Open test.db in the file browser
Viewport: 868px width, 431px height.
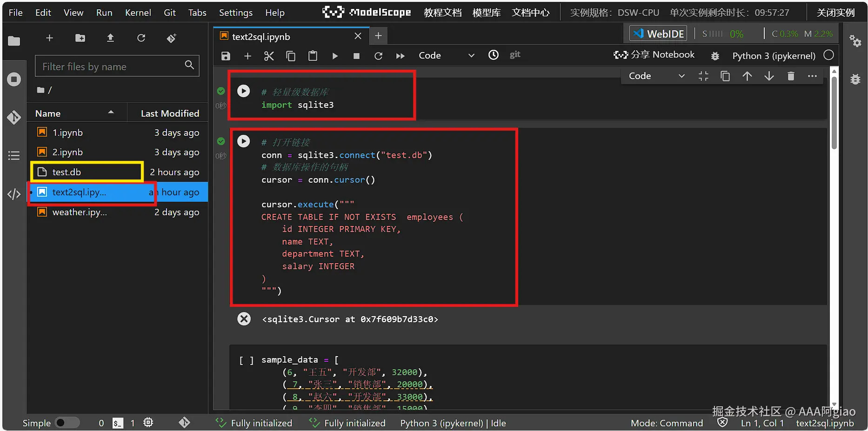tap(67, 172)
